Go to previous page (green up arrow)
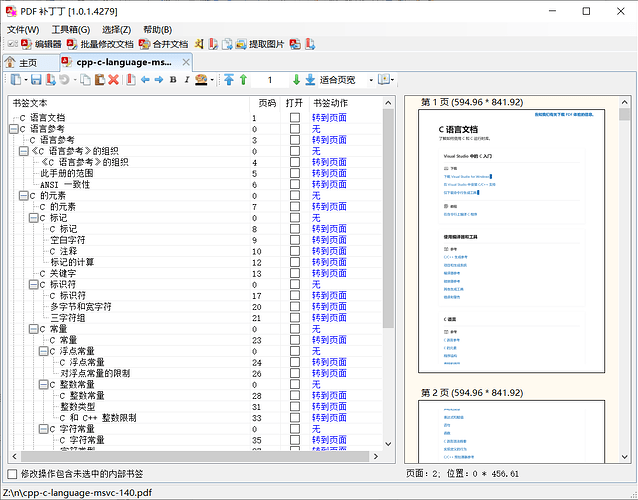The width and height of the screenshot is (638, 500). click(x=243, y=80)
